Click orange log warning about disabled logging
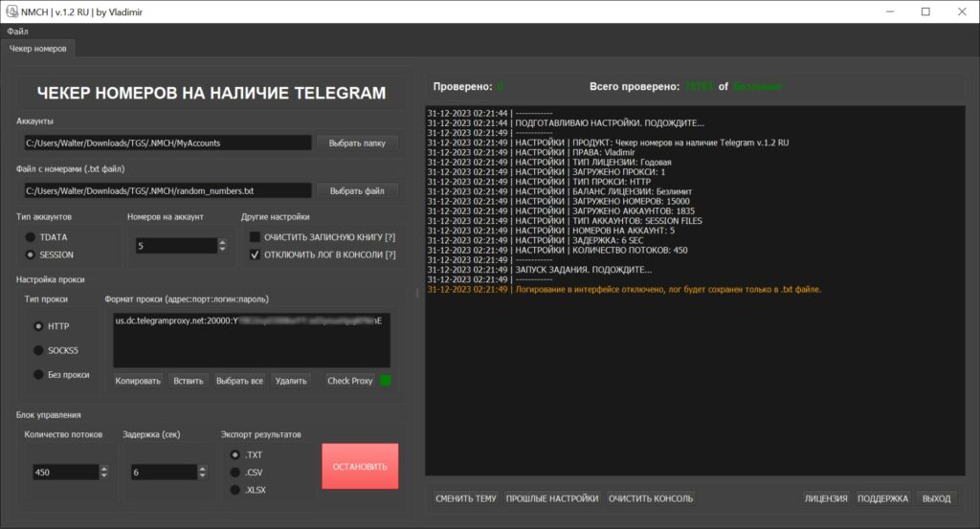 [x=624, y=289]
